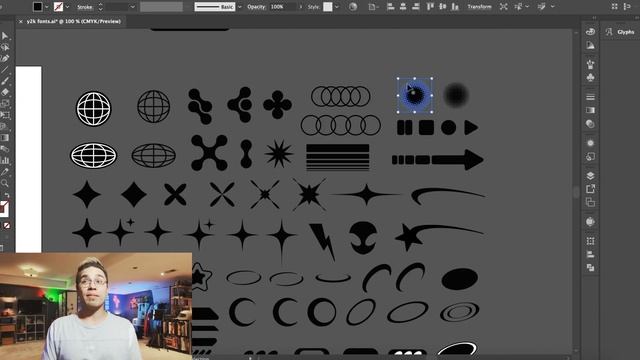Open the Symbols panel club icon

click(x=590, y=78)
